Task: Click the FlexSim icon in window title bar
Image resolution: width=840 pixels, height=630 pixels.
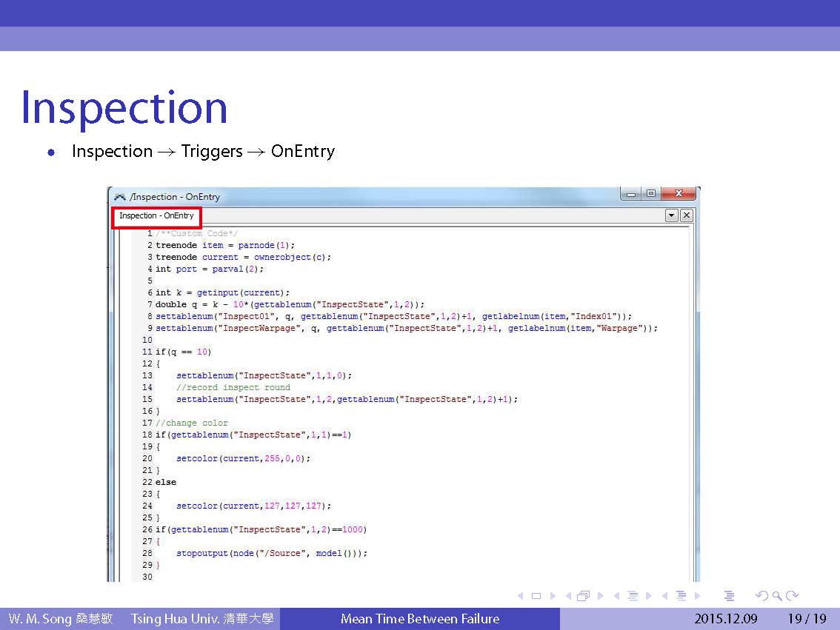Action: [119, 197]
